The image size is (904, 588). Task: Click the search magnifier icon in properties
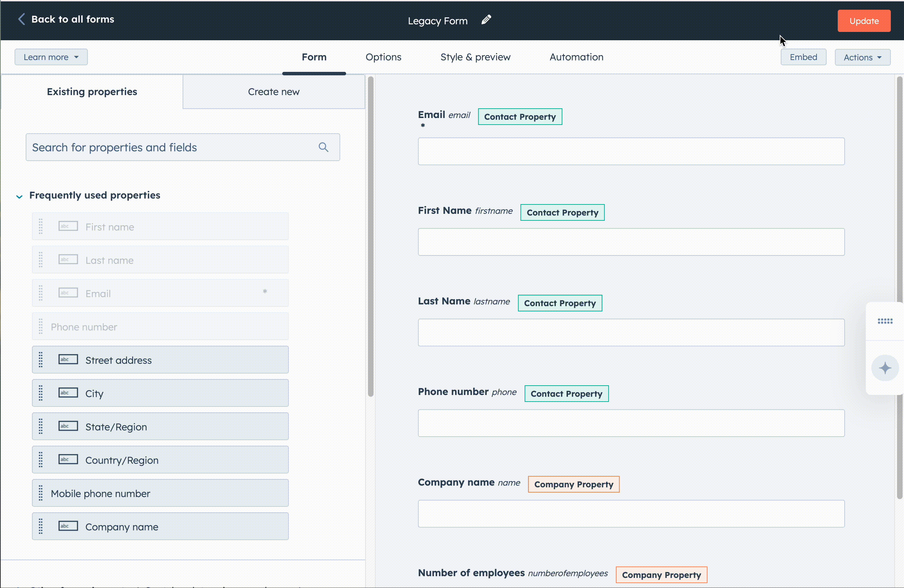tap(323, 147)
